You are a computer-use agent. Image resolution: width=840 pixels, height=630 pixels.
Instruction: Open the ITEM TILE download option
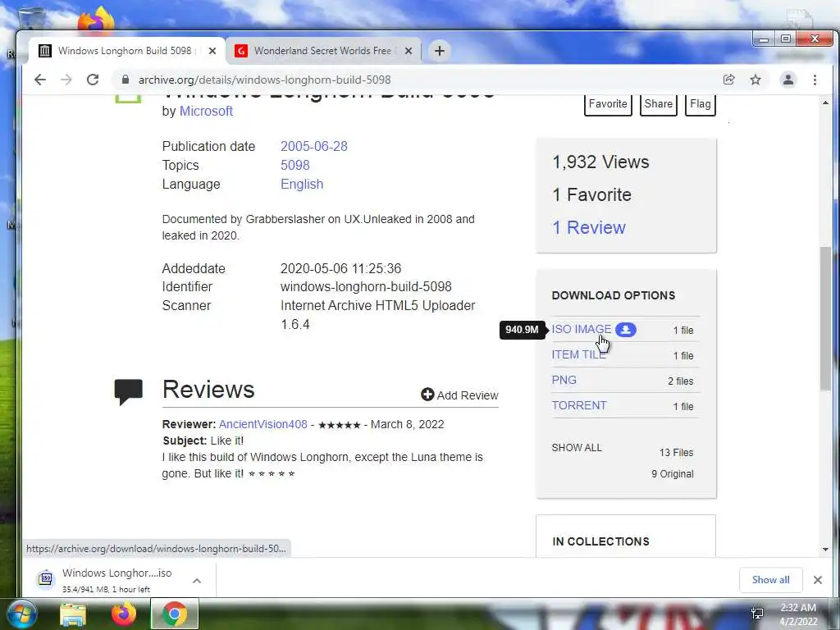pyautogui.click(x=578, y=354)
